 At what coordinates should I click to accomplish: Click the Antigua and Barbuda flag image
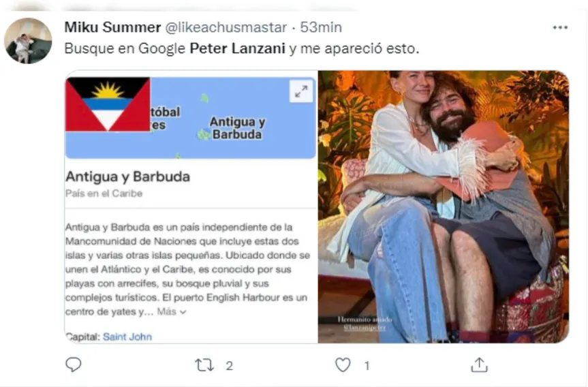point(108,104)
